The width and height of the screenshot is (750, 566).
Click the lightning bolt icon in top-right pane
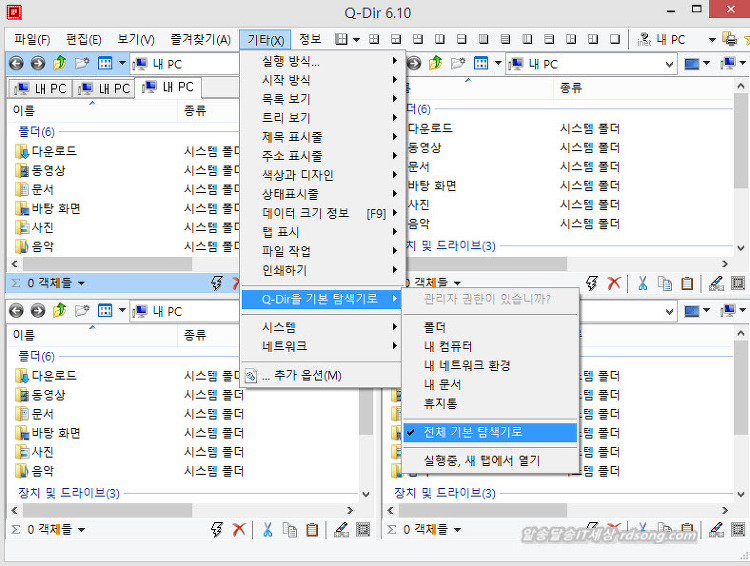coord(594,284)
